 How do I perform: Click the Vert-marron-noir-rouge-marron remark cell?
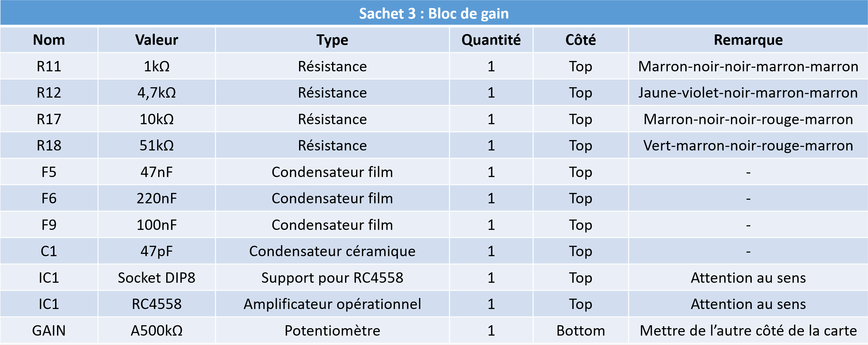click(x=748, y=145)
